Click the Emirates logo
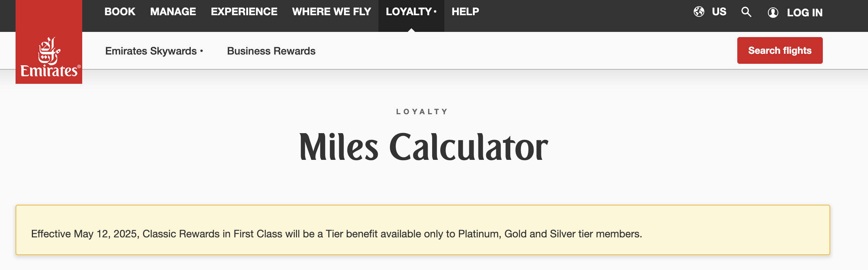 [x=49, y=57]
